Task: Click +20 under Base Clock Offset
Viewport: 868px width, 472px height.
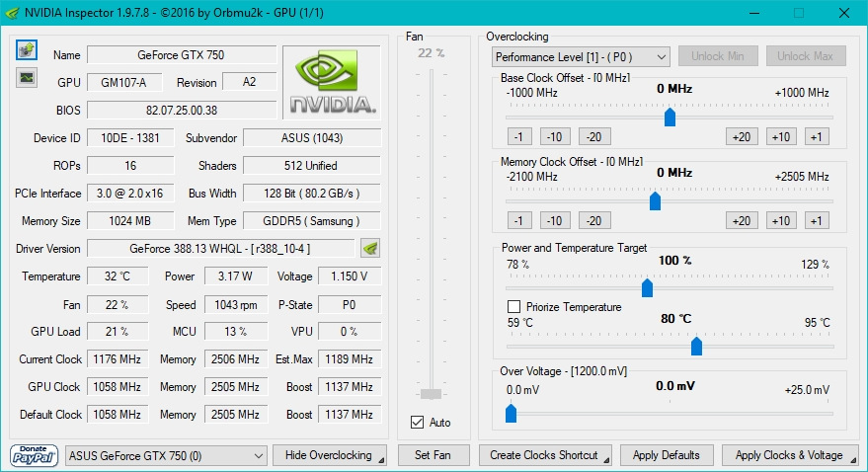Action: coord(742,136)
